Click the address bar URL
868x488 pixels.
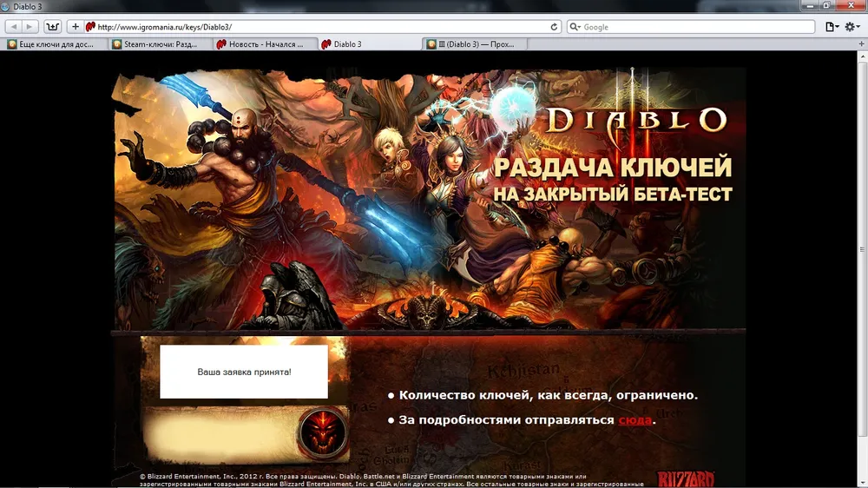[164, 27]
